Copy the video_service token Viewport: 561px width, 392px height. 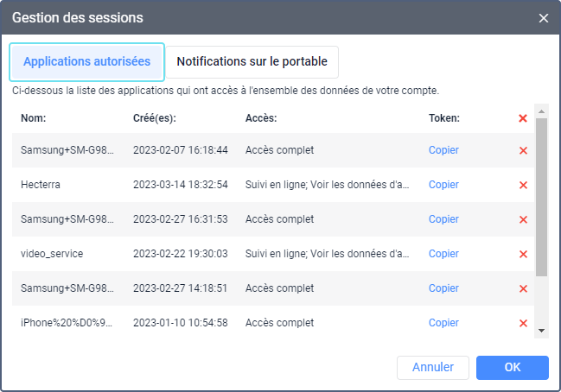click(443, 254)
